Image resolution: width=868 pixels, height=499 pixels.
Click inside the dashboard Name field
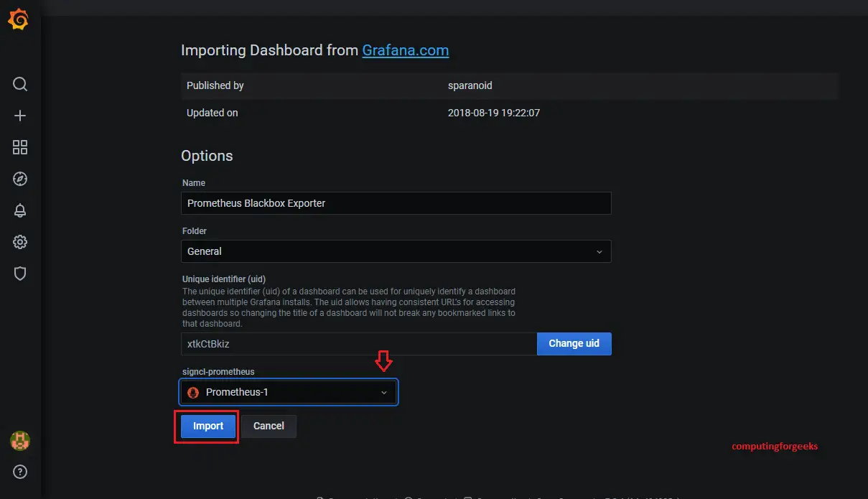[x=396, y=203]
